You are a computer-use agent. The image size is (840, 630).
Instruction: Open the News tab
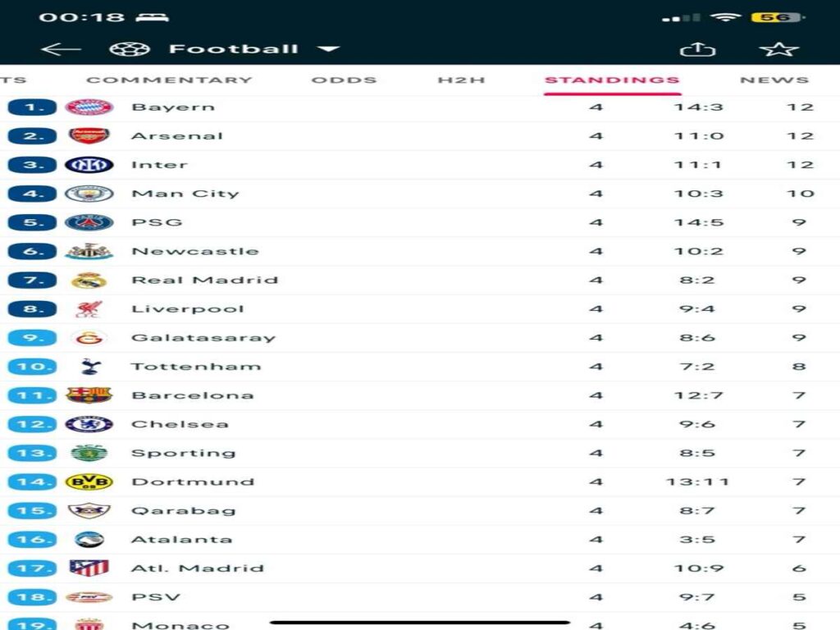pyautogui.click(x=774, y=80)
